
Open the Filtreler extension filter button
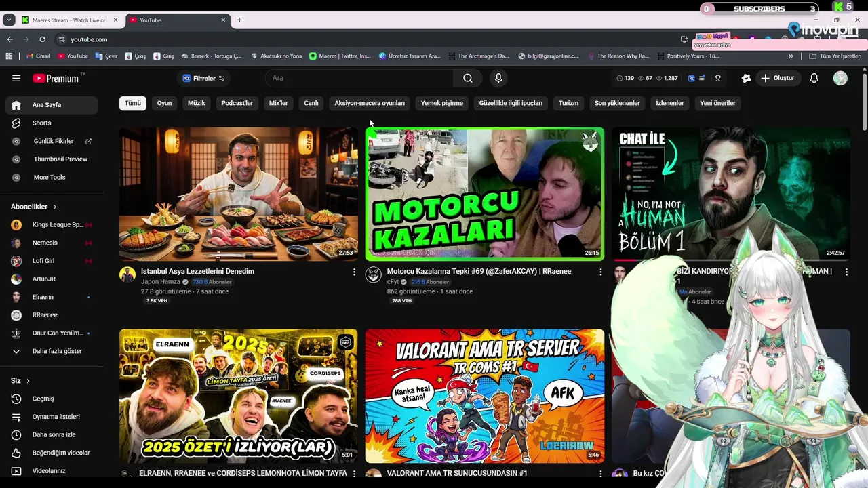click(203, 78)
